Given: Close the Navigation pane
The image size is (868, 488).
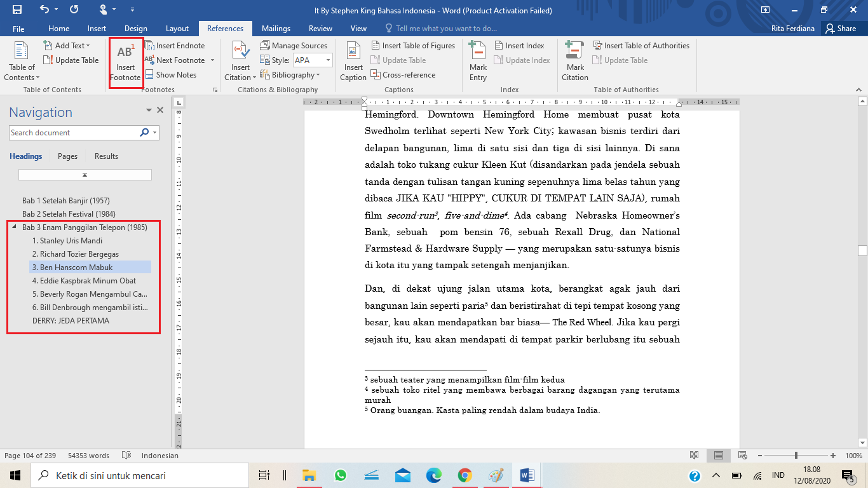Looking at the screenshot, I should (x=160, y=111).
